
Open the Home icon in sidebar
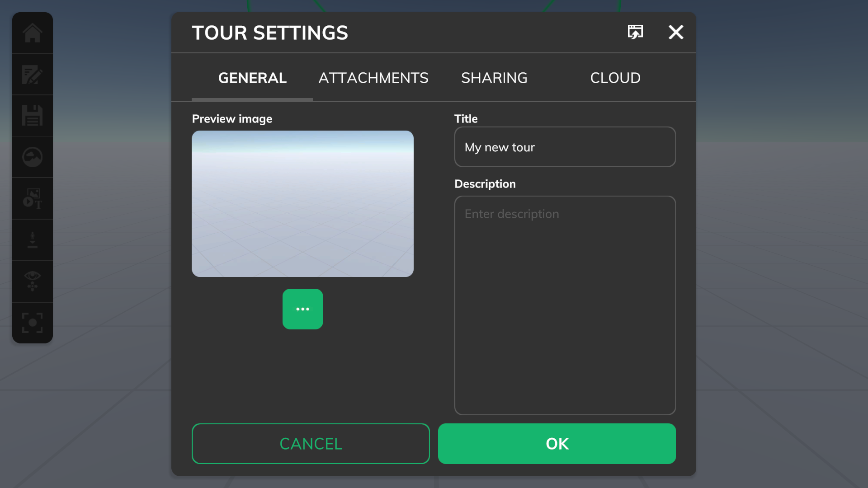pos(33,33)
